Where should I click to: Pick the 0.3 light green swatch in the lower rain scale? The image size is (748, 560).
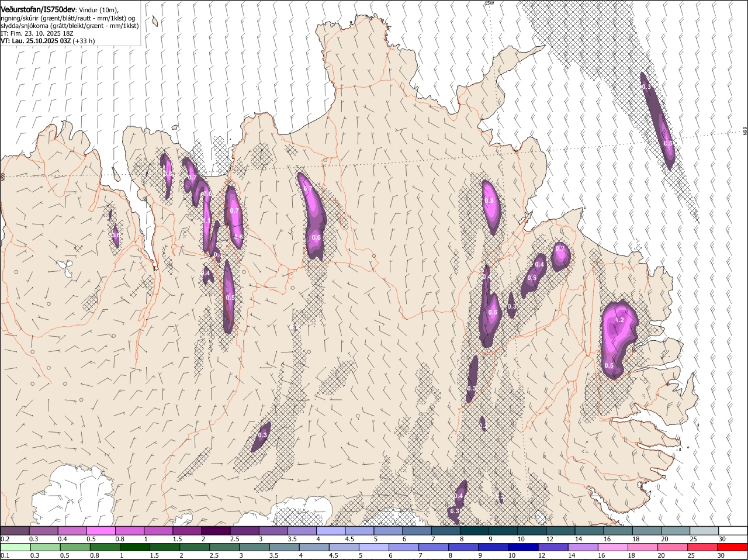[45, 547]
